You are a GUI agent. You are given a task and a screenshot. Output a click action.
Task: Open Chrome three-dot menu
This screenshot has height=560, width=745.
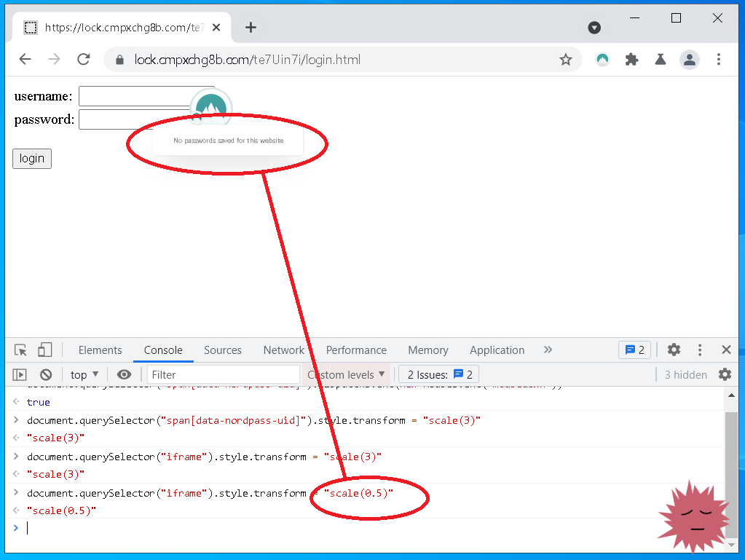[718, 60]
